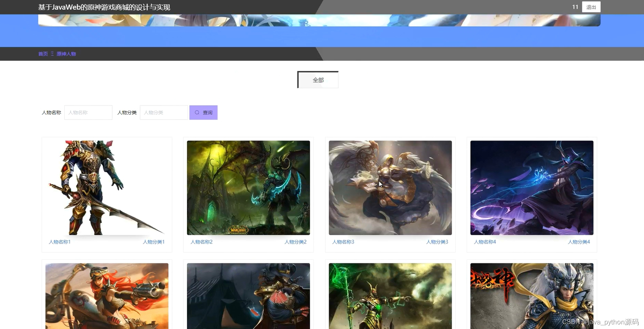
Task: Focus the 人物分类 search input field
Action: [164, 113]
